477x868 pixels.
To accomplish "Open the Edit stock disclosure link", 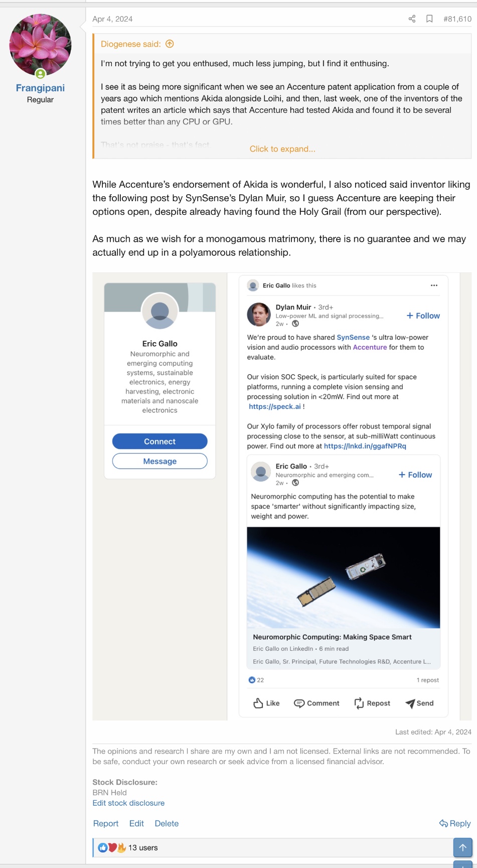I will tap(128, 803).
